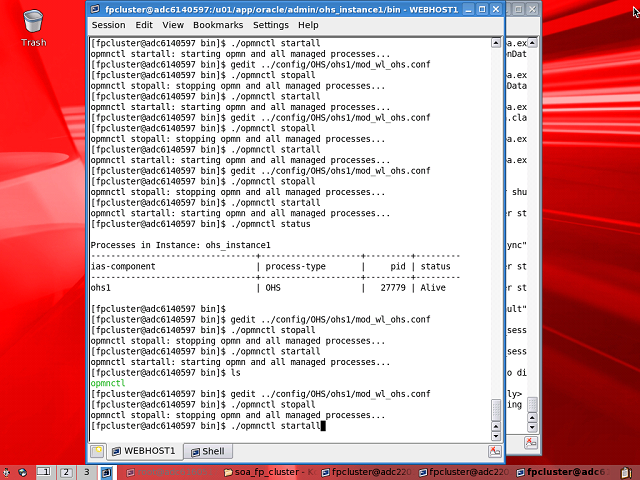
Task: Click the 'ls' command line
Action: (x=166, y=373)
